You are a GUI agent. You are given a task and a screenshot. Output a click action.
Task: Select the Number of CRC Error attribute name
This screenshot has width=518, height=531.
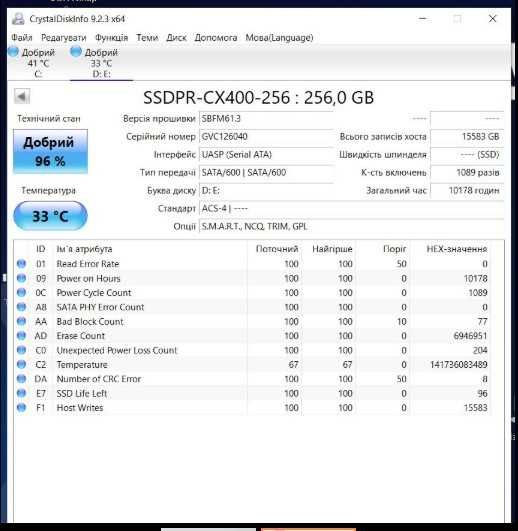pos(99,379)
